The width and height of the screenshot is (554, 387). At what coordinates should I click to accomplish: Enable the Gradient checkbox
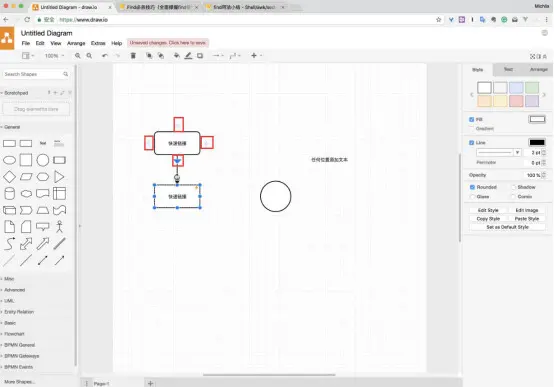[471, 129]
